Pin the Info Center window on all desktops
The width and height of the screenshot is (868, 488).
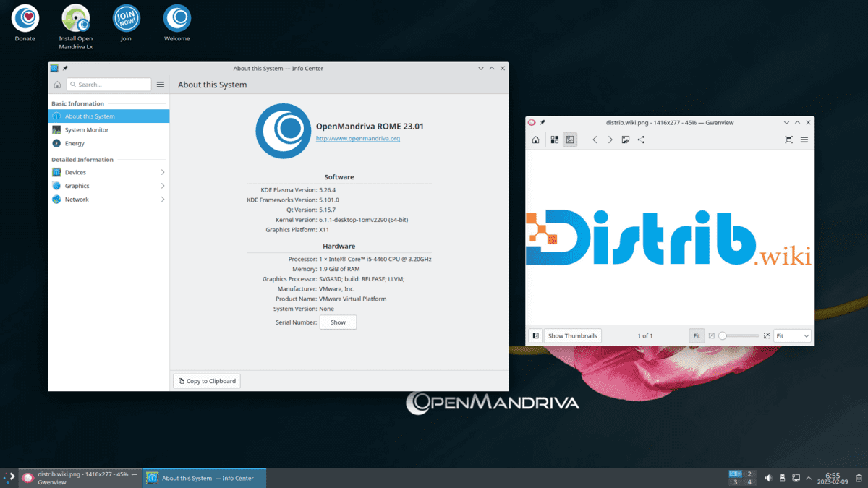(x=65, y=68)
